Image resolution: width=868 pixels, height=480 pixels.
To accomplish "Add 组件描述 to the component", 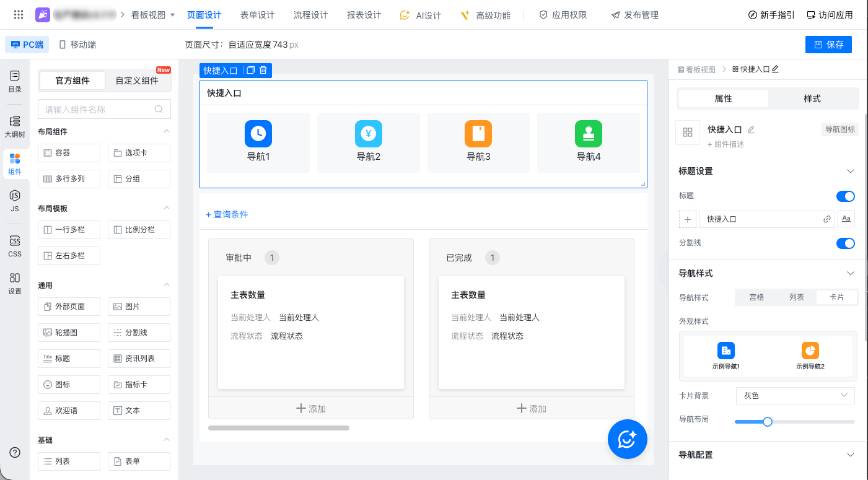I will (726, 144).
